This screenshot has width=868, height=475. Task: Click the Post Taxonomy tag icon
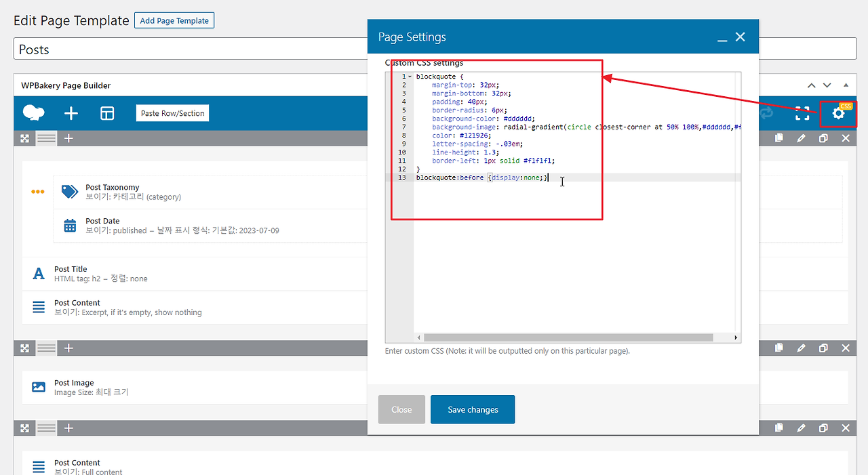70,192
